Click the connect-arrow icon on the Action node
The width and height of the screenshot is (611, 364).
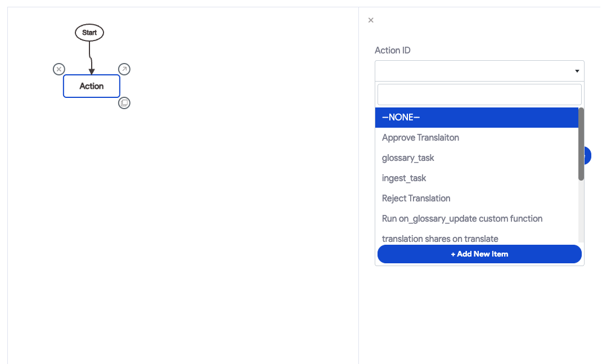point(124,69)
